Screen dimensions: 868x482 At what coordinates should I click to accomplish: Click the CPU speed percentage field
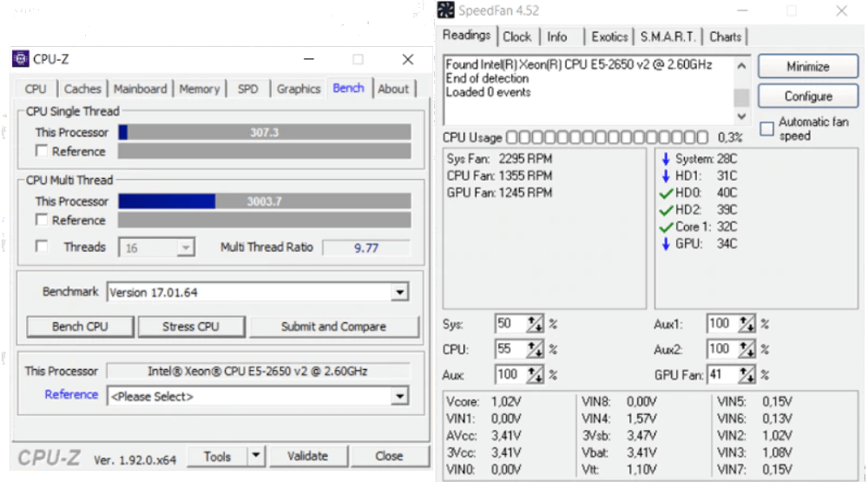511,349
